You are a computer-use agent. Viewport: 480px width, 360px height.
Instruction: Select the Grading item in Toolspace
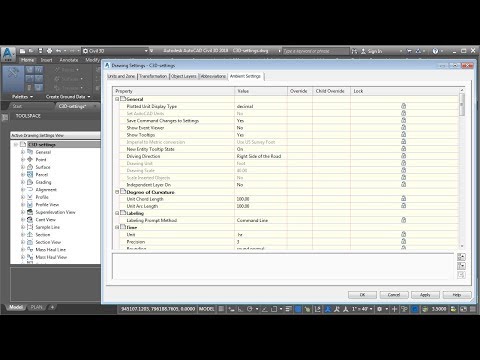(x=43, y=182)
